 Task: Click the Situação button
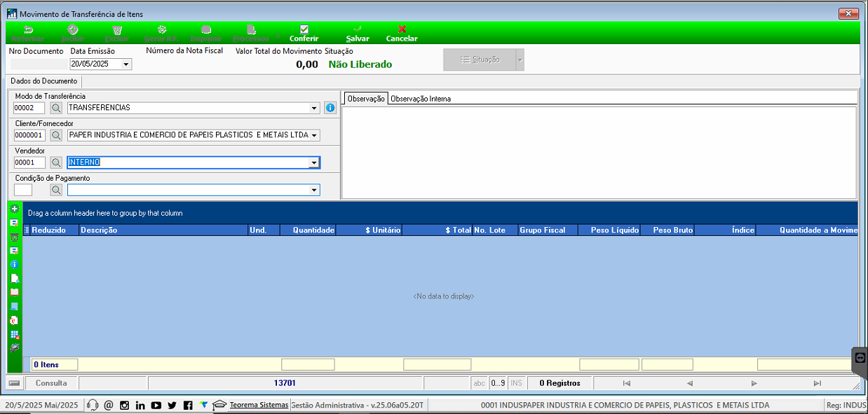click(480, 60)
